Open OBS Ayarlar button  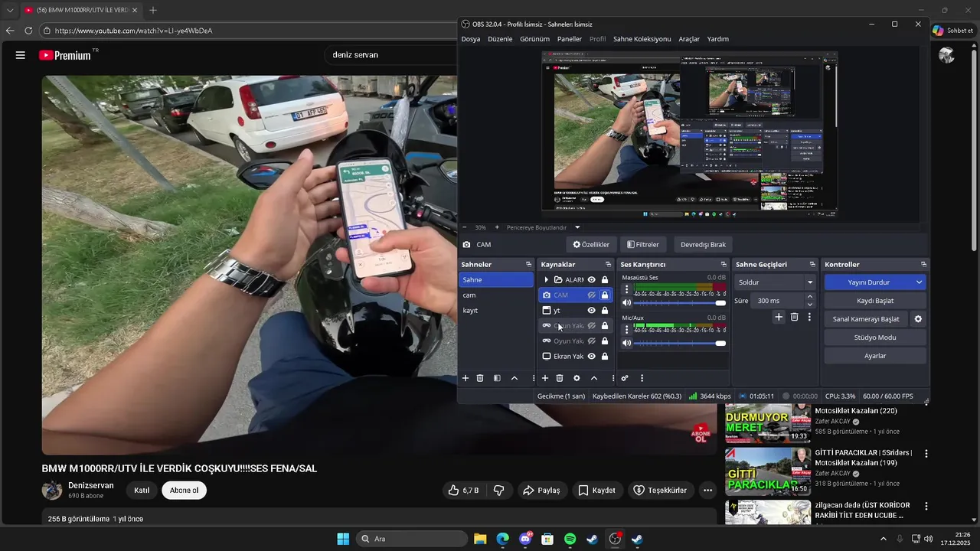point(875,356)
